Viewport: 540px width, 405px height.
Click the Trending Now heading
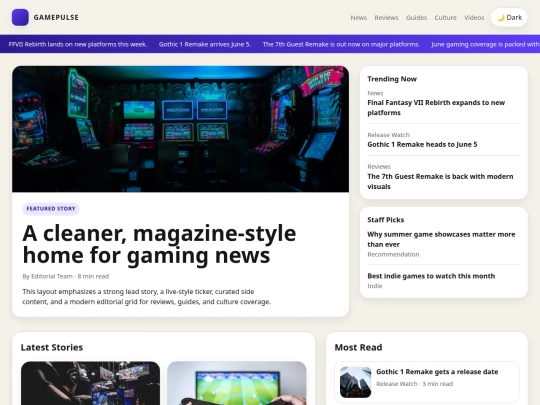392,79
